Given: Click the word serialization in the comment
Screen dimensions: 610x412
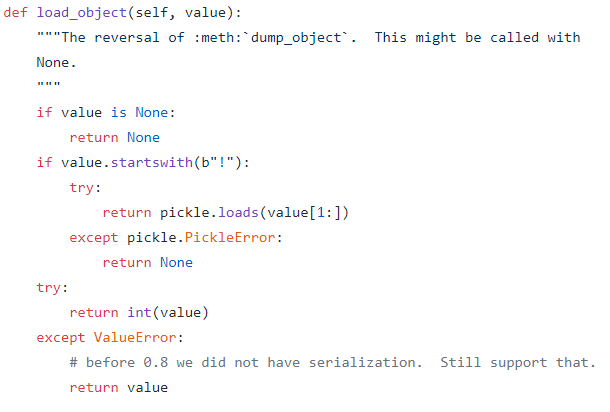Looking at the screenshot, I should [366, 362].
